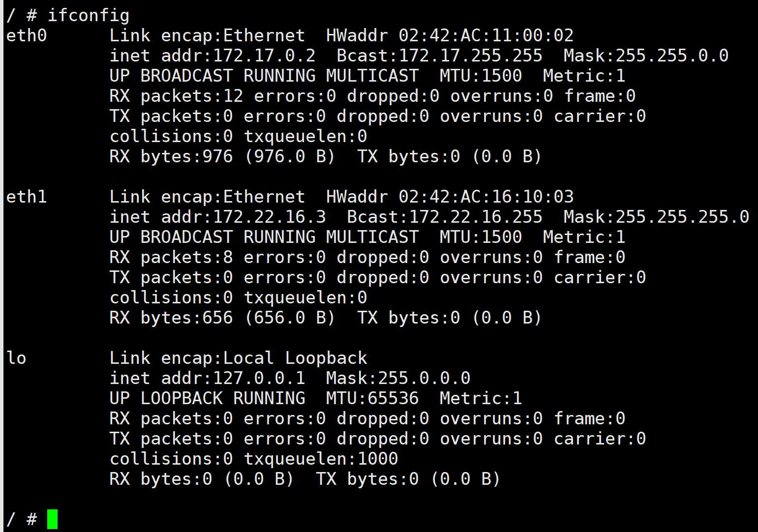The width and height of the screenshot is (758, 532).
Task: Click the ifconfig command text
Action: click(89, 15)
